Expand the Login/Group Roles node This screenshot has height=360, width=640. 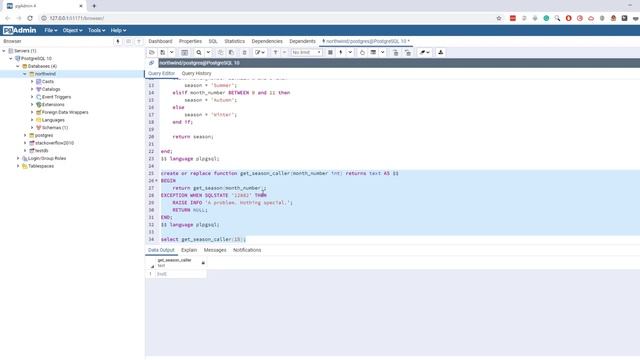18,158
